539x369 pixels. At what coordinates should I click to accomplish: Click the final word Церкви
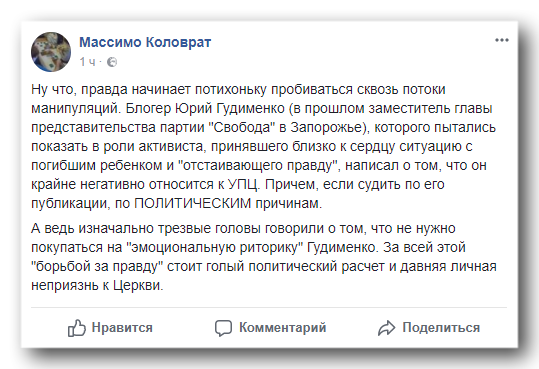(138, 285)
